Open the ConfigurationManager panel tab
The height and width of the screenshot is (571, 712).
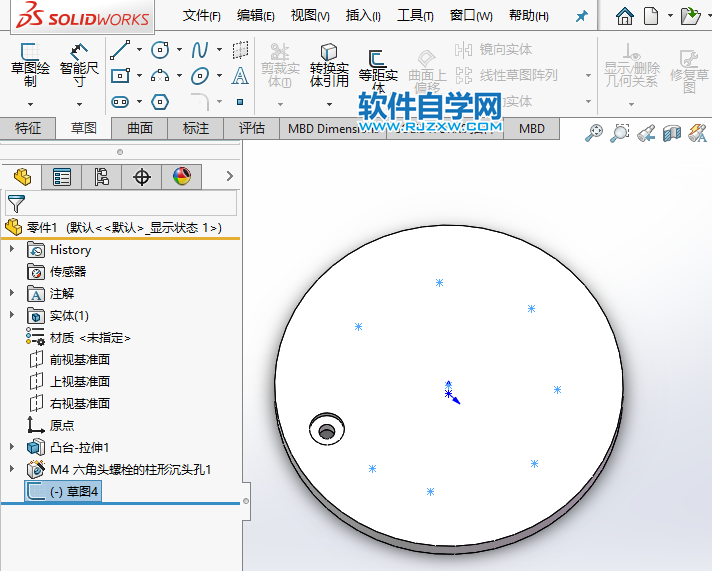point(101,177)
